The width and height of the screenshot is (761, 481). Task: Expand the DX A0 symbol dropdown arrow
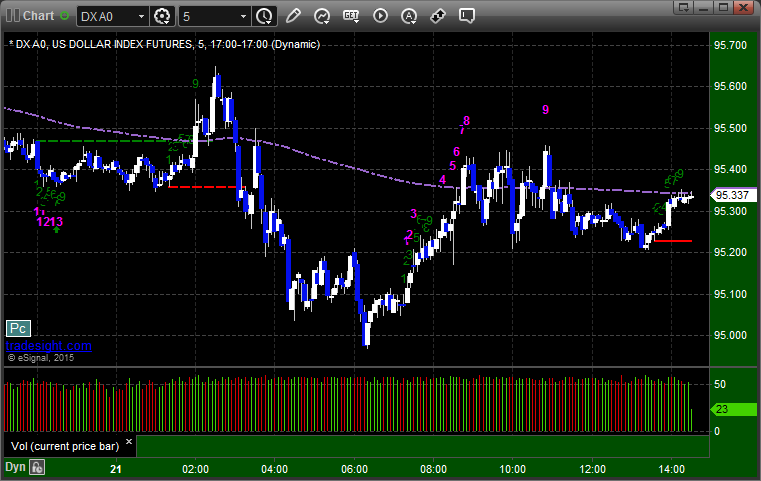[141, 17]
